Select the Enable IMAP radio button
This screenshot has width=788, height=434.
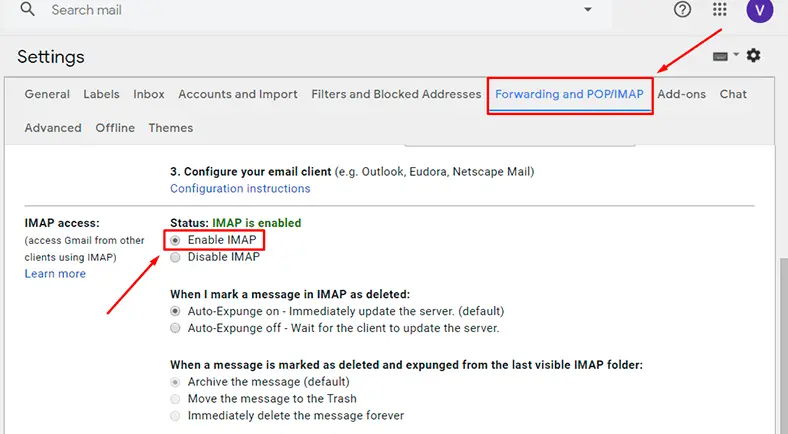pos(176,240)
